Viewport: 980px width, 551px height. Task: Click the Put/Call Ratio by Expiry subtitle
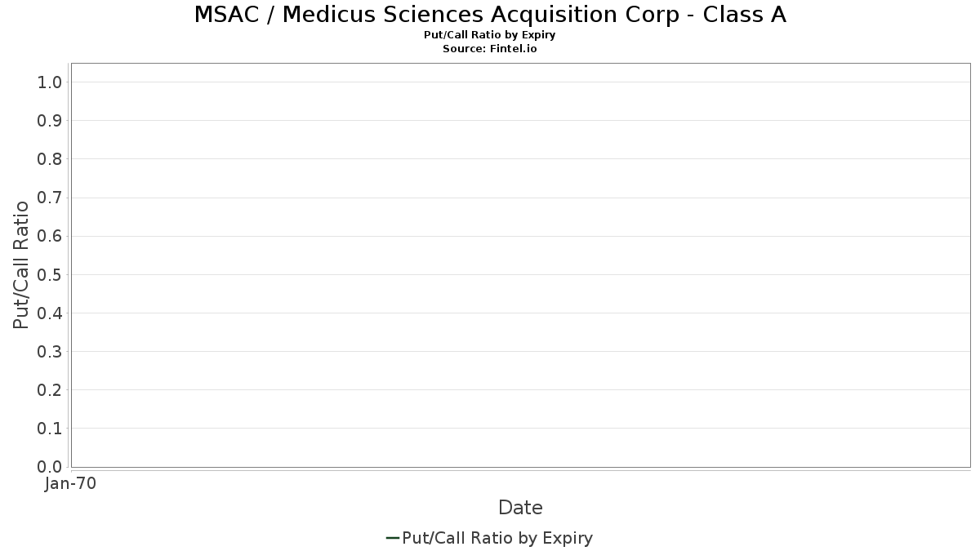pos(490,35)
